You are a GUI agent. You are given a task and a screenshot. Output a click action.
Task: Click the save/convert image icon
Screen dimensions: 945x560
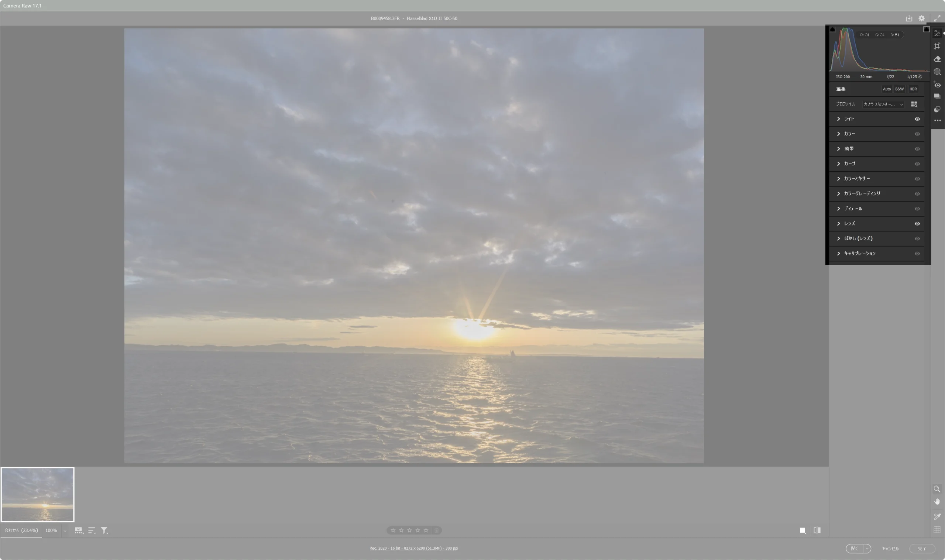pyautogui.click(x=909, y=18)
